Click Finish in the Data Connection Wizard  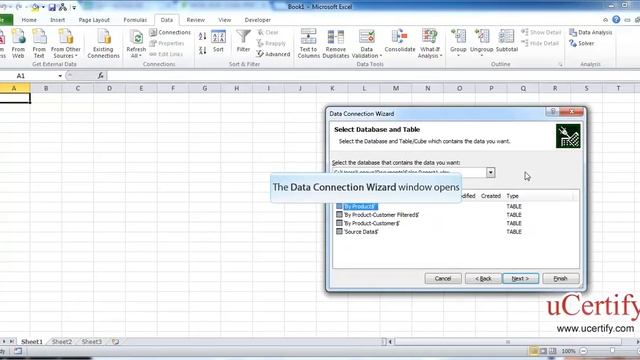pos(560,278)
